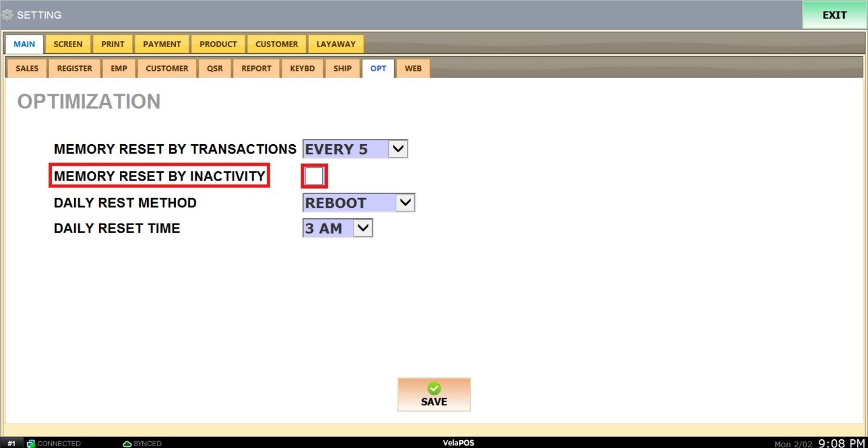Click the settings gear icon in title bar
This screenshot has width=868, height=448.
tap(8, 15)
